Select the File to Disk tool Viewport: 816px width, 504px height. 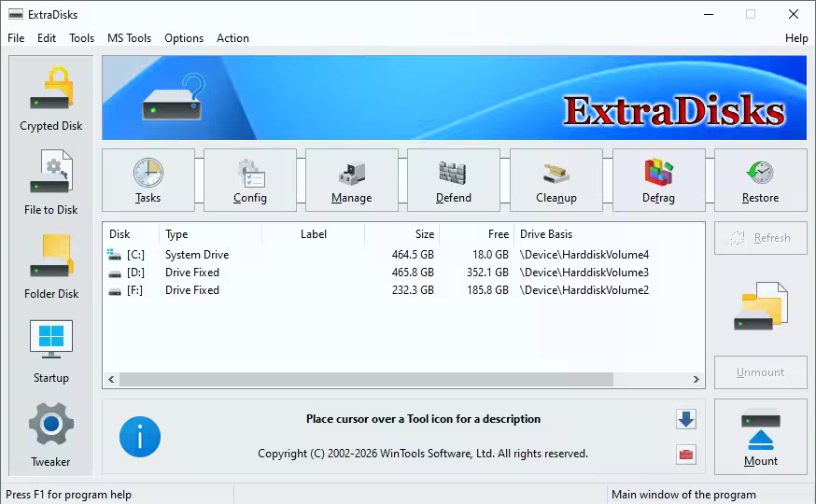pos(50,183)
